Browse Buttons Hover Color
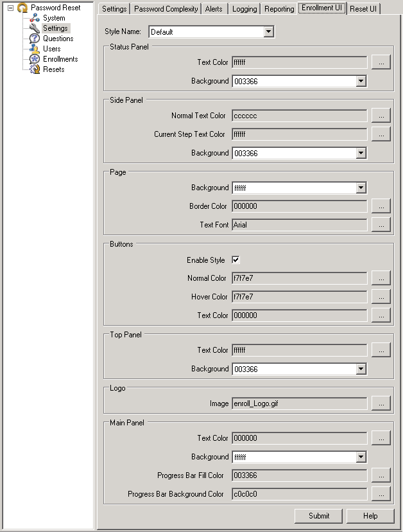The height and width of the screenshot is (532, 403). click(381, 297)
